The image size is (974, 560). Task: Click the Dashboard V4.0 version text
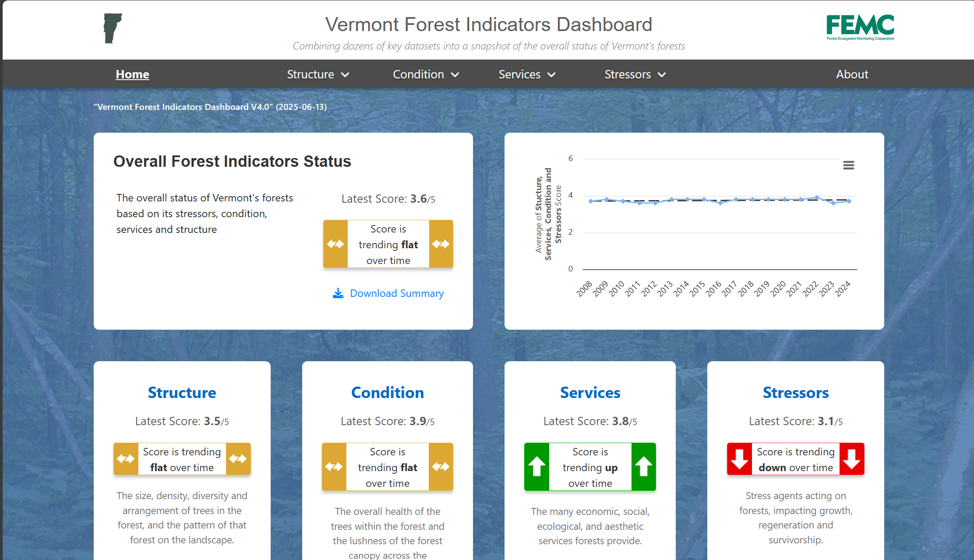(x=210, y=107)
